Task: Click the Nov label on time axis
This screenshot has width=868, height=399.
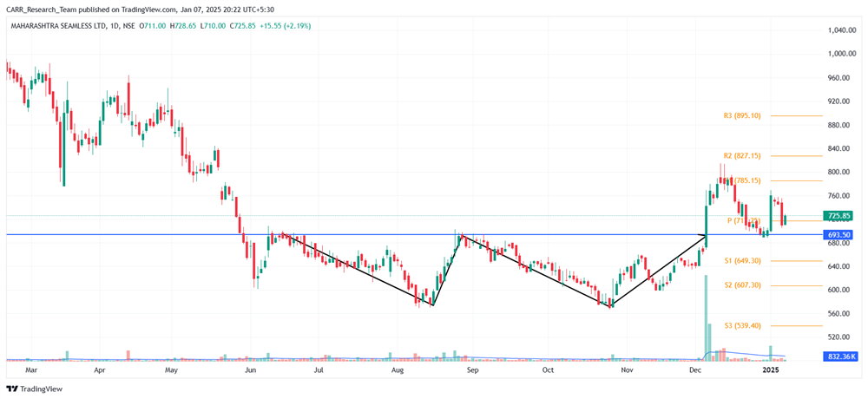Action: [627, 370]
